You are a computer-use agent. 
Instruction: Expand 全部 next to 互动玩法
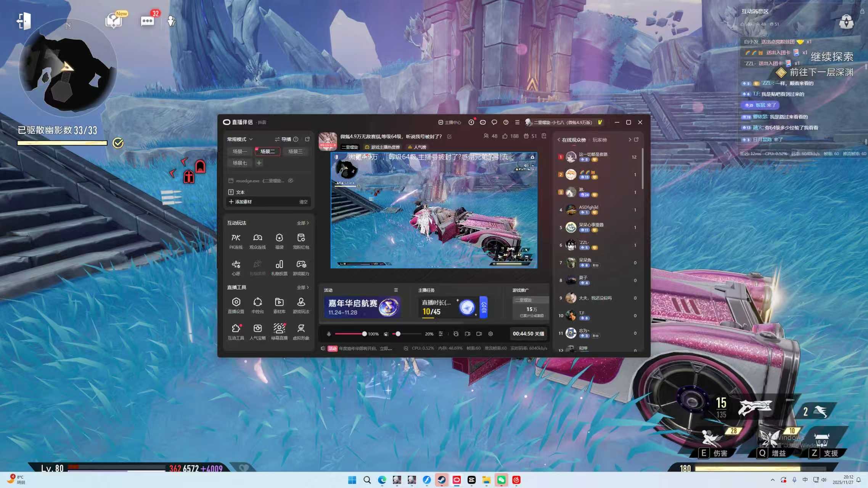pos(303,223)
